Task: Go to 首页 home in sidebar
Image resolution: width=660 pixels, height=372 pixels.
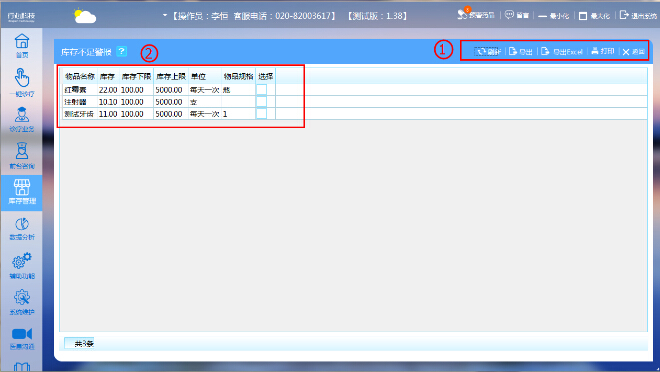Action: (x=22, y=45)
